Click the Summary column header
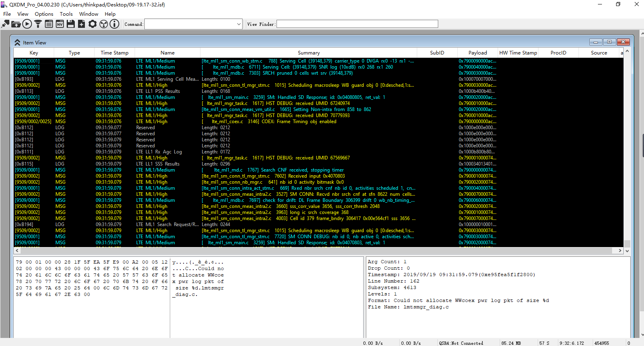 click(309, 53)
